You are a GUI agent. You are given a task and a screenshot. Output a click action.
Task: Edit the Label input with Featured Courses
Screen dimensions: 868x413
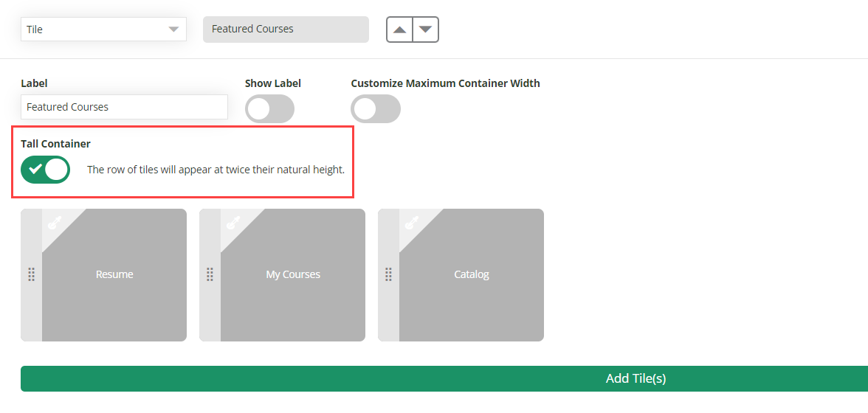tap(124, 107)
